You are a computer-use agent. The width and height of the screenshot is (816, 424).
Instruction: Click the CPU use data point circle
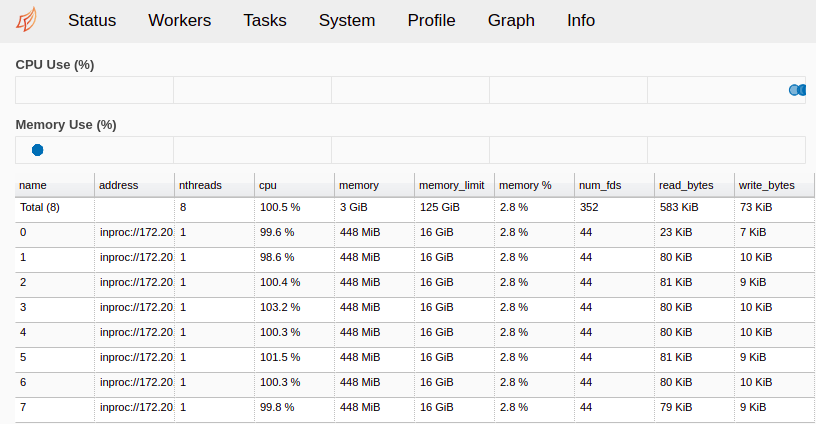pyautogui.click(x=796, y=90)
